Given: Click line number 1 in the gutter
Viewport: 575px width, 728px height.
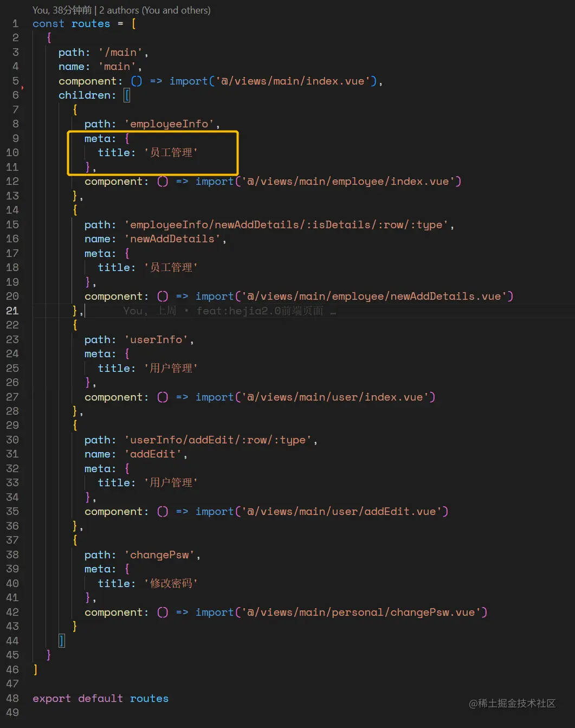Looking at the screenshot, I should click(16, 24).
